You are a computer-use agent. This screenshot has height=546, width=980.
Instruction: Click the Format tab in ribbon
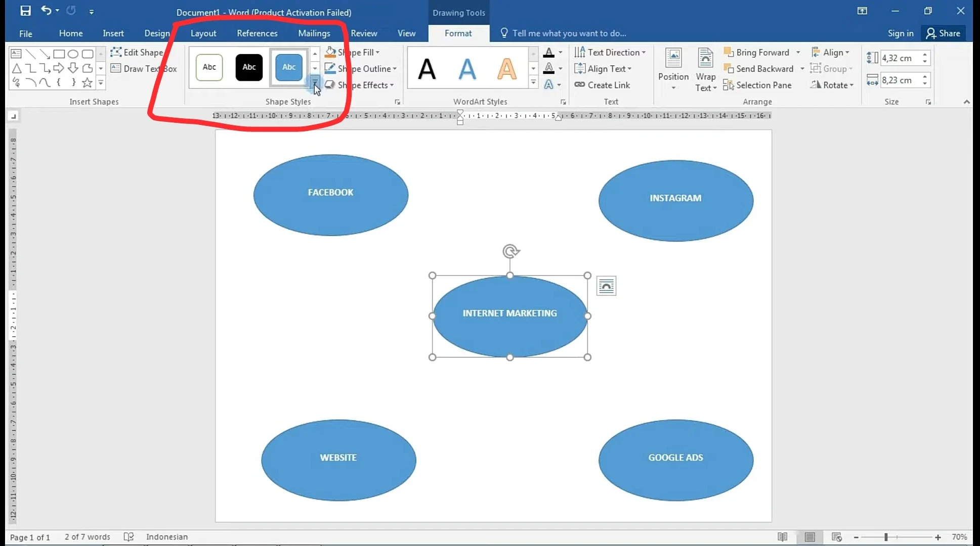(x=458, y=33)
